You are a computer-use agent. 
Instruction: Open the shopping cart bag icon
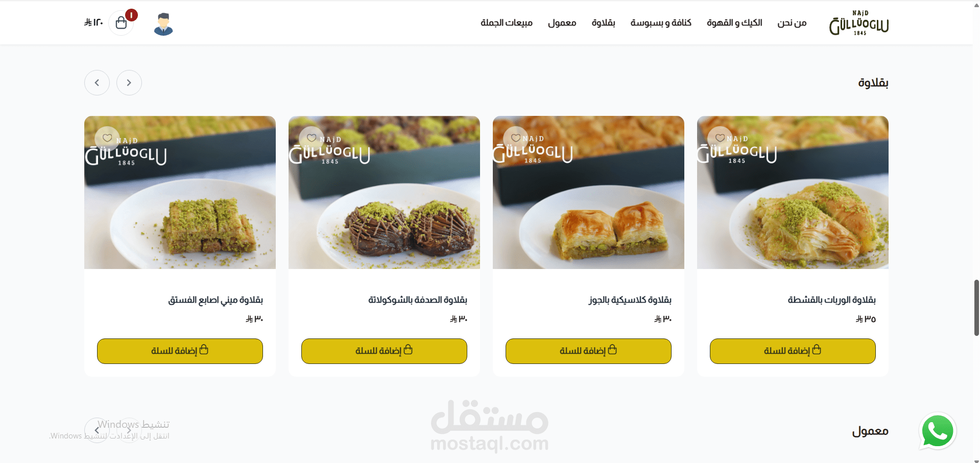click(121, 23)
